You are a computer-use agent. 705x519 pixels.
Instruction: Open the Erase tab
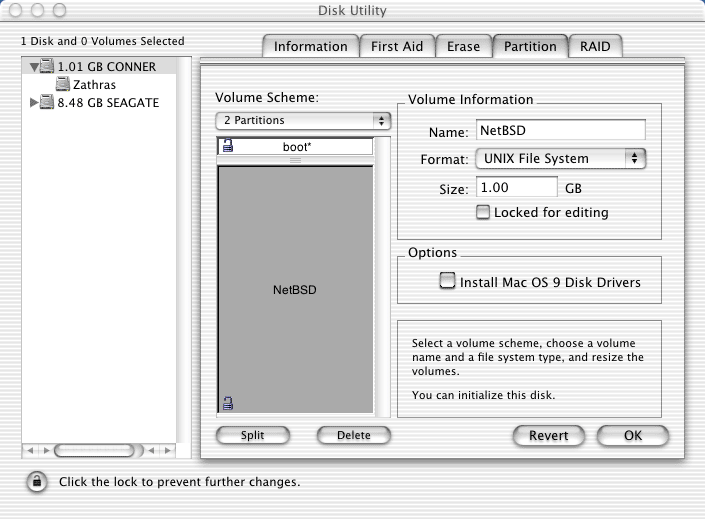click(x=464, y=46)
